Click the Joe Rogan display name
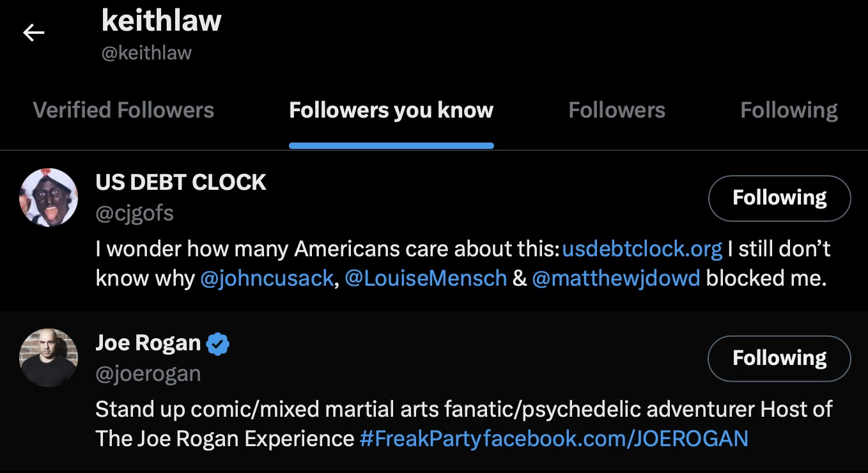 [x=148, y=343]
